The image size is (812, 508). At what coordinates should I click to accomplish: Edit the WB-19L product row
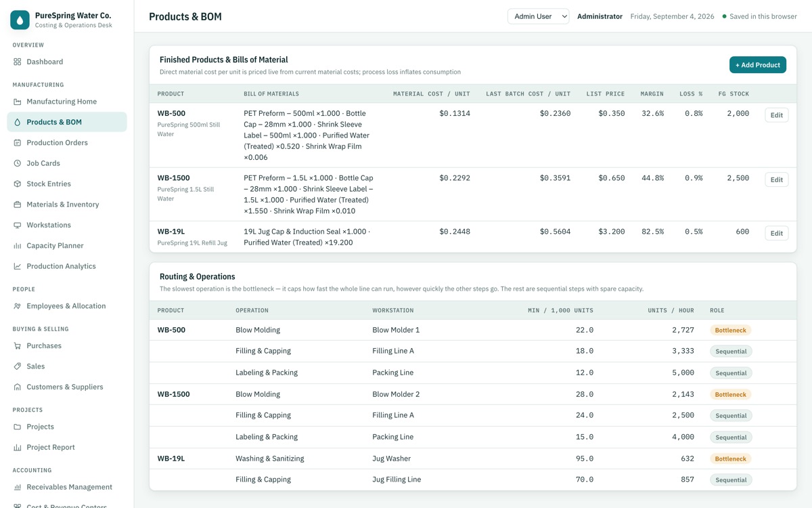777,233
